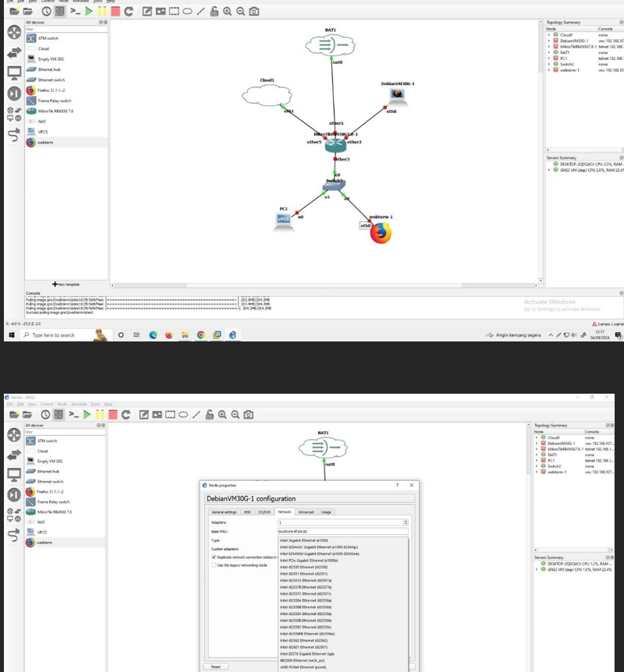Open Chrome from Windows taskbar
Viewport: 624px width, 672px height.
(x=200, y=335)
